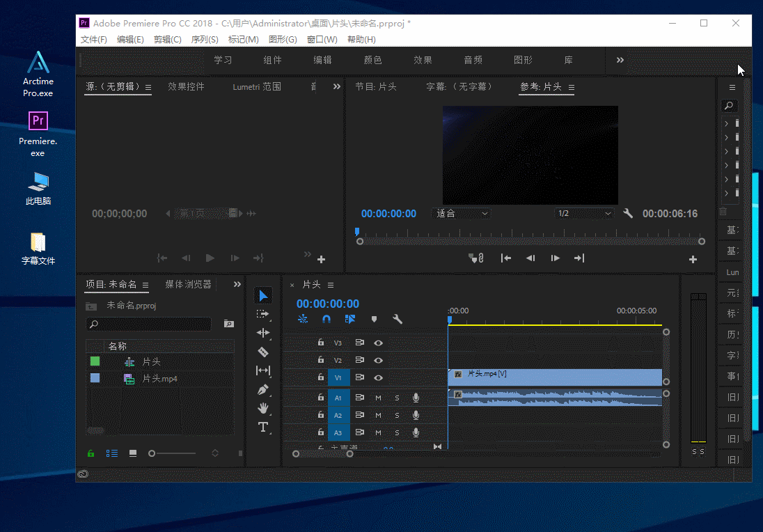The height and width of the screenshot is (532, 763).
Task: Open the 剪辑(C) menu
Action: pyautogui.click(x=167, y=40)
